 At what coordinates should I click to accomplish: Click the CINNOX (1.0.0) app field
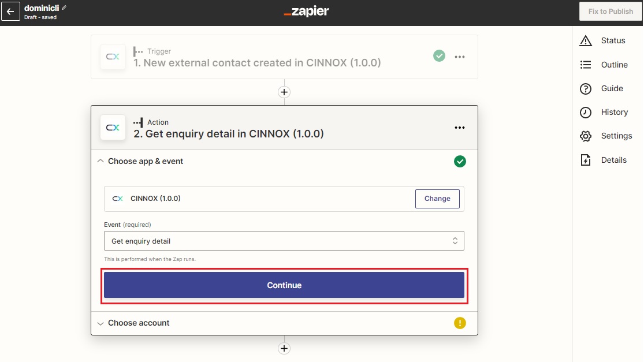tap(284, 199)
